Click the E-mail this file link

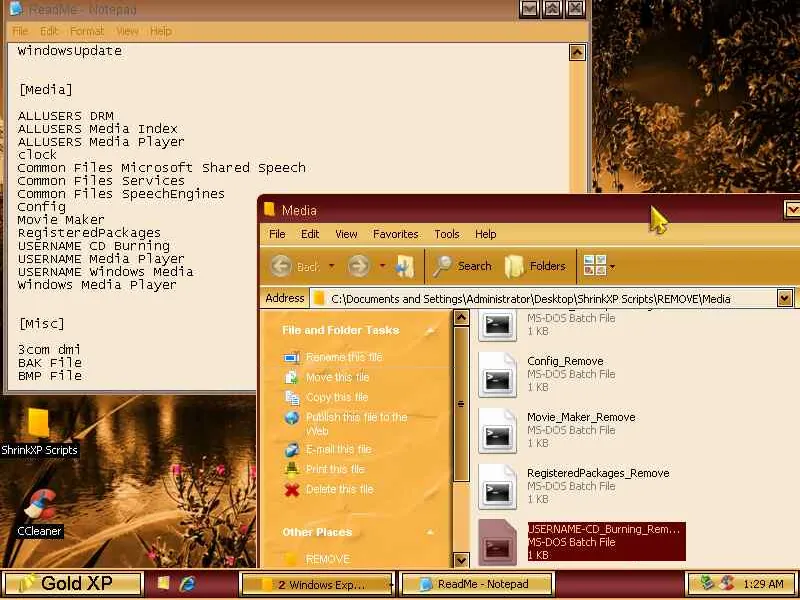click(338, 449)
